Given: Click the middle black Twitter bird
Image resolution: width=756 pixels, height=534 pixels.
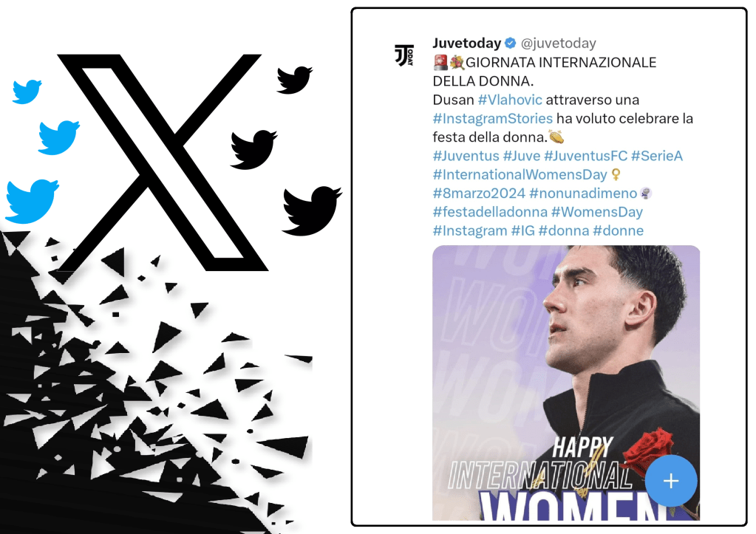Looking at the screenshot, I should [253, 149].
